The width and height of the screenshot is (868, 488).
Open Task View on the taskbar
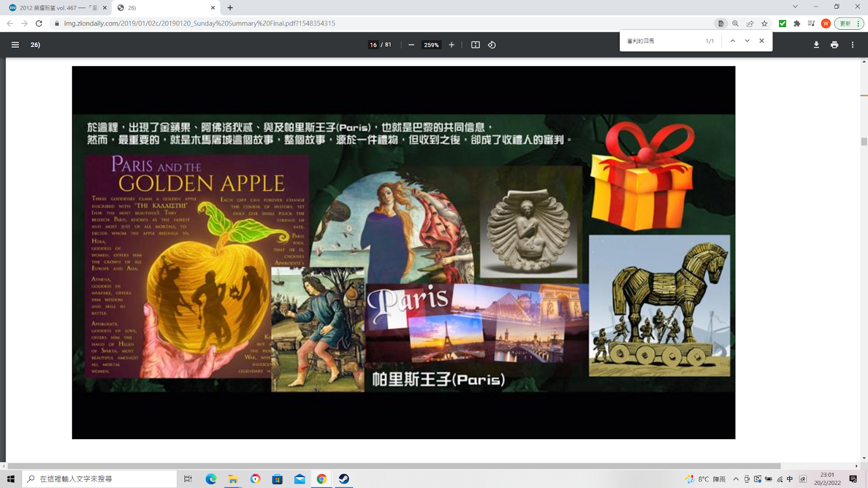pyautogui.click(x=188, y=479)
